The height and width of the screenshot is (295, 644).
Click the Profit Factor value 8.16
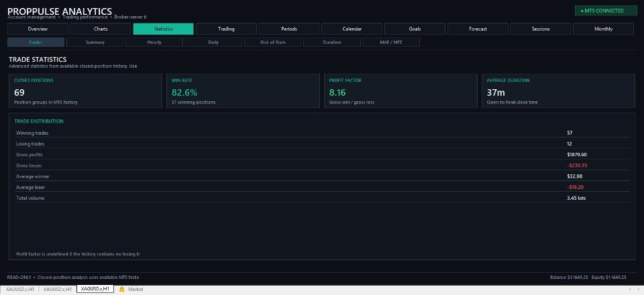click(337, 93)
